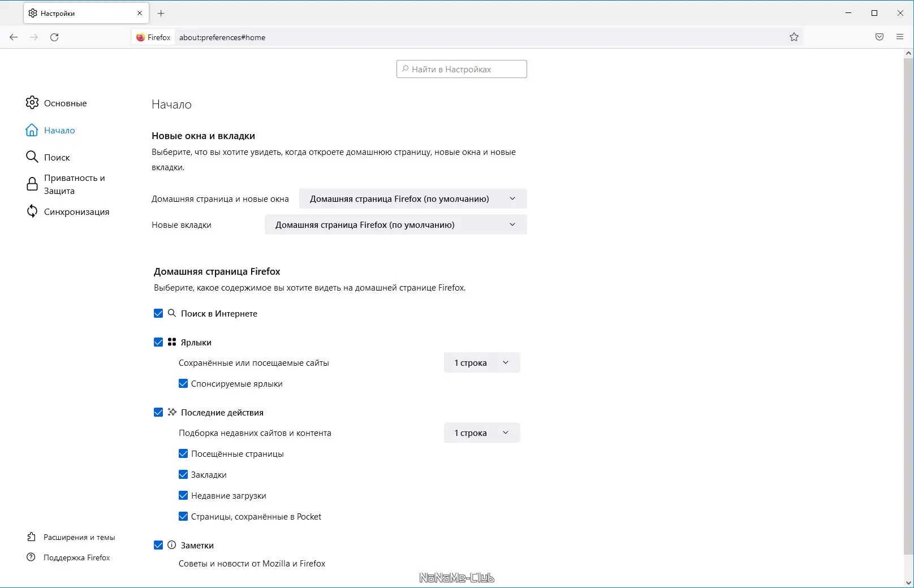
Task: Uncheck the Поиск в Интернете checkbox
Action: [x=158, y=313]
